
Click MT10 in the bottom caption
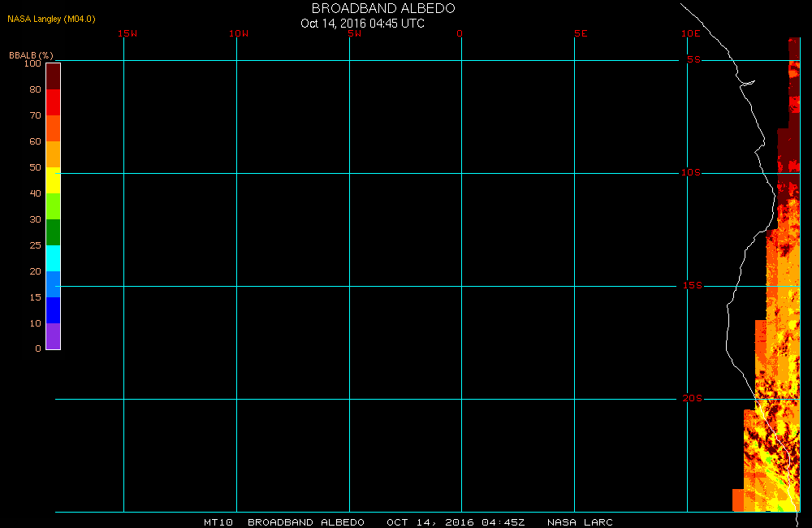[x=218, y=522]
